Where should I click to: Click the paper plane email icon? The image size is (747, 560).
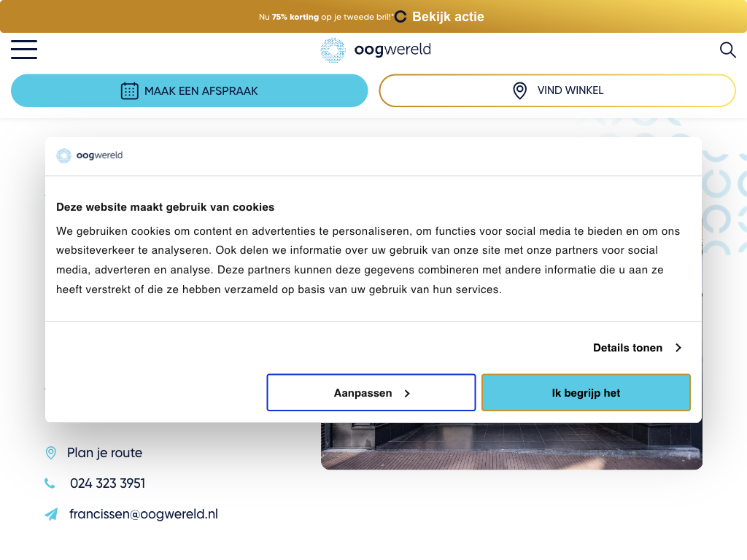coord(51,515)
